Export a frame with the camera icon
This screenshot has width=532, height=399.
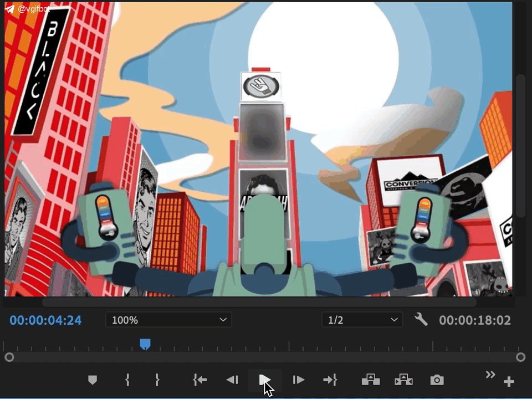click(x=437, y=380)
